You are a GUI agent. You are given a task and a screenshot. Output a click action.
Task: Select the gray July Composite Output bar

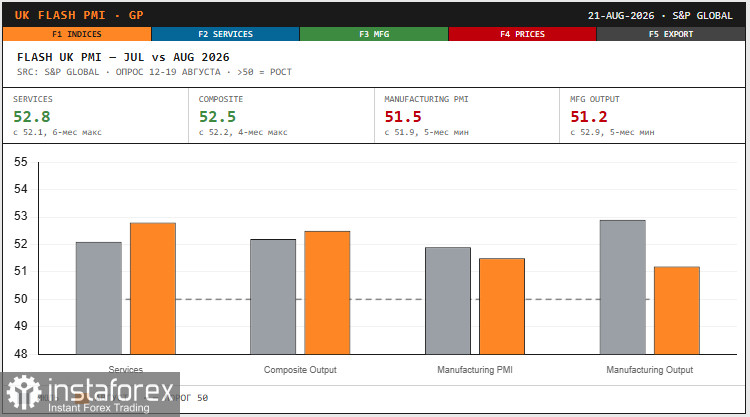pos(273,296)
